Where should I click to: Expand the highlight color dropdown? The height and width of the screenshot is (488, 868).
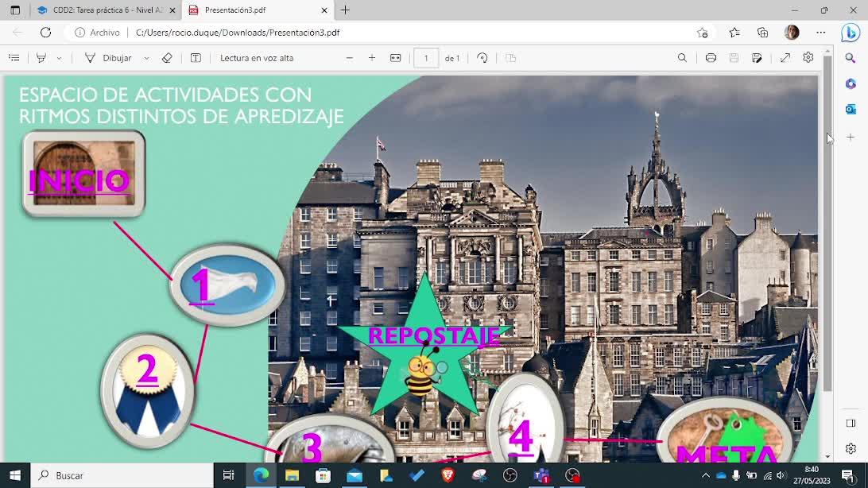(59, 58)
